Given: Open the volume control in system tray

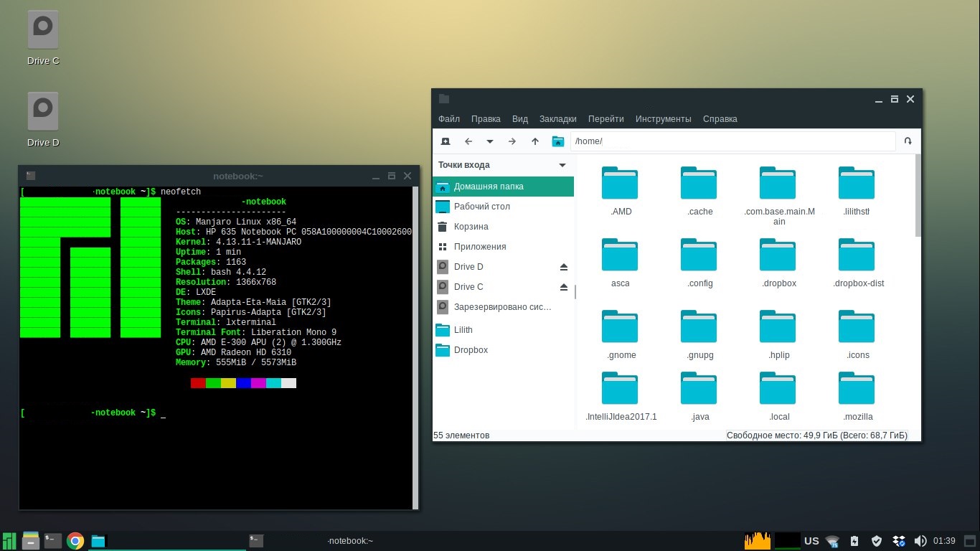Looking at the screenshot, I should tap(920, 541).
